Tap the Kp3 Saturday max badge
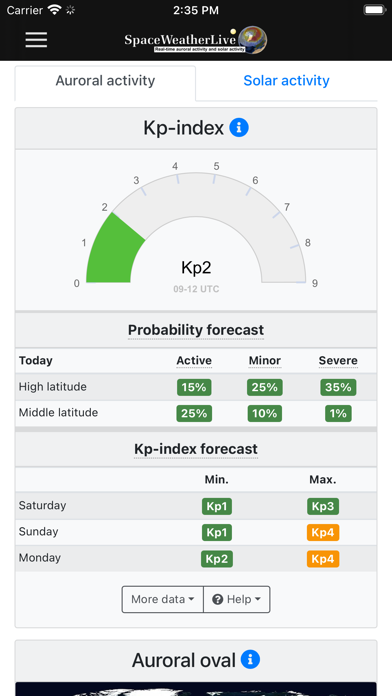Image resolution: width=392 pixels, height=696 pixels. [323, 506]
